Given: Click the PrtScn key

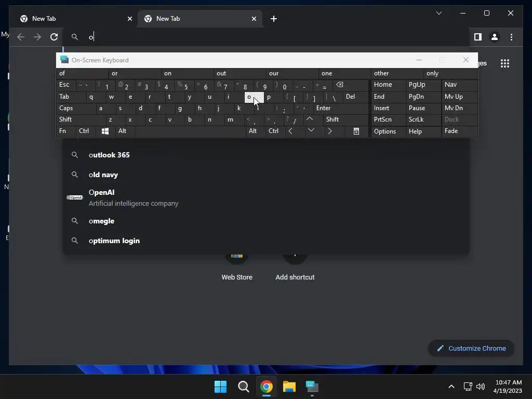Looking at the screenshot, I should pyautogui.click(x=388, y=119).
